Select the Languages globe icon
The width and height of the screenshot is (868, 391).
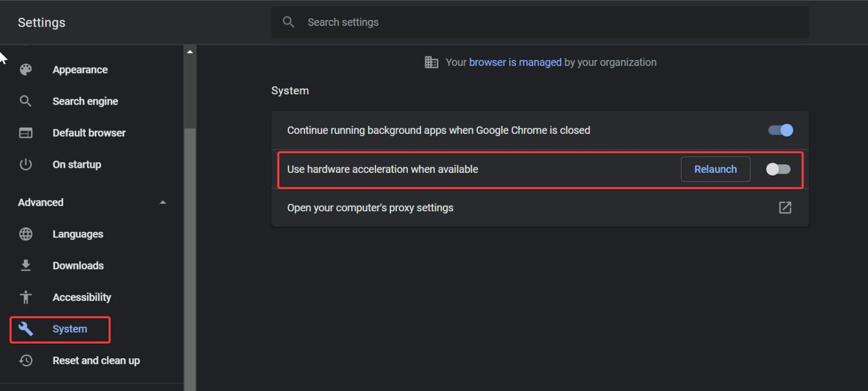click(x=26, y=234)
